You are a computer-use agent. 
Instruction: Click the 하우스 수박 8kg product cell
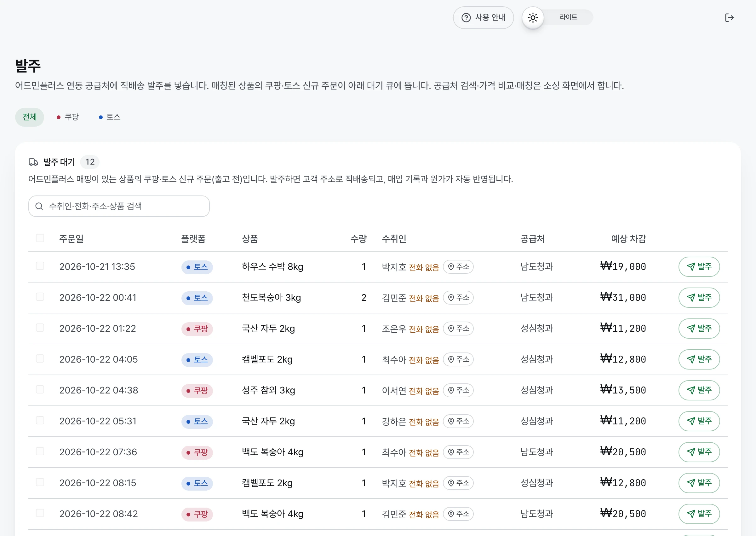[x=272, y=267]
